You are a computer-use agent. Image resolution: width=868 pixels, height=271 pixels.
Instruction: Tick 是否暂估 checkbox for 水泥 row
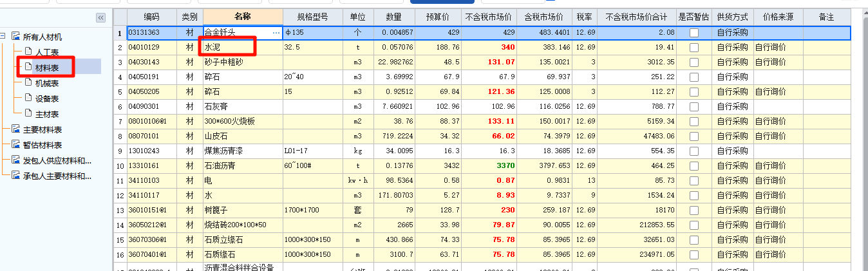pos(694,48)
